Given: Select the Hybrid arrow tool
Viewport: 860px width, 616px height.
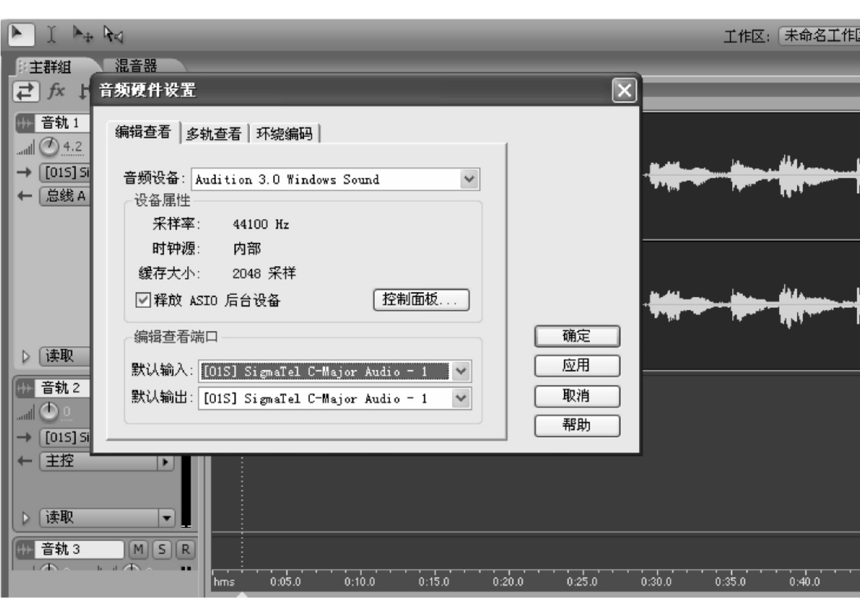Looking at the screenshot, I should (x=22, y=35).
